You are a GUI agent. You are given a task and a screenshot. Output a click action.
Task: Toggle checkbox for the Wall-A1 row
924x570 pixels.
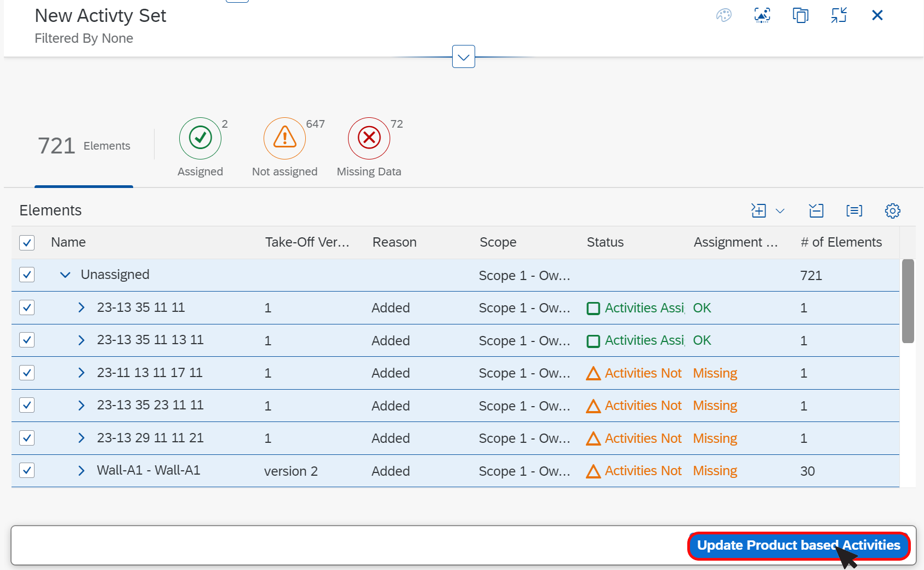click(27, 470)
